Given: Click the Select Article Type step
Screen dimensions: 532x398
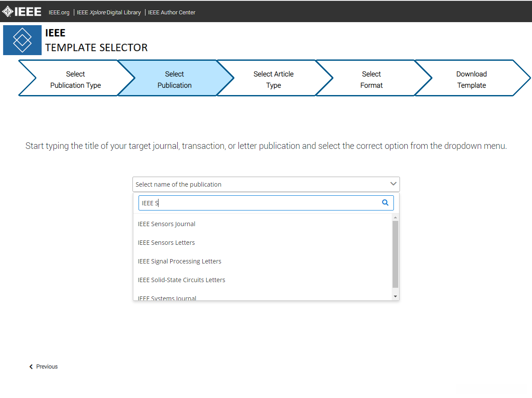Looking at the screenshot, I should (x=273, y=79).
